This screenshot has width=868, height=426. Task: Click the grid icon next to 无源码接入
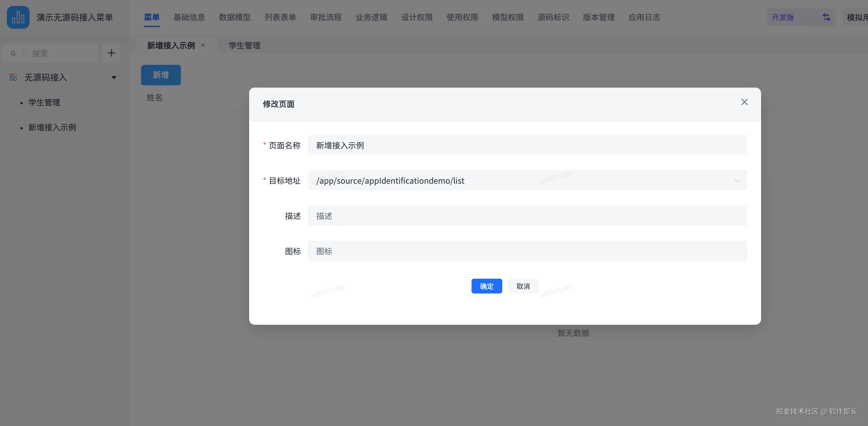tap(13, 78)
